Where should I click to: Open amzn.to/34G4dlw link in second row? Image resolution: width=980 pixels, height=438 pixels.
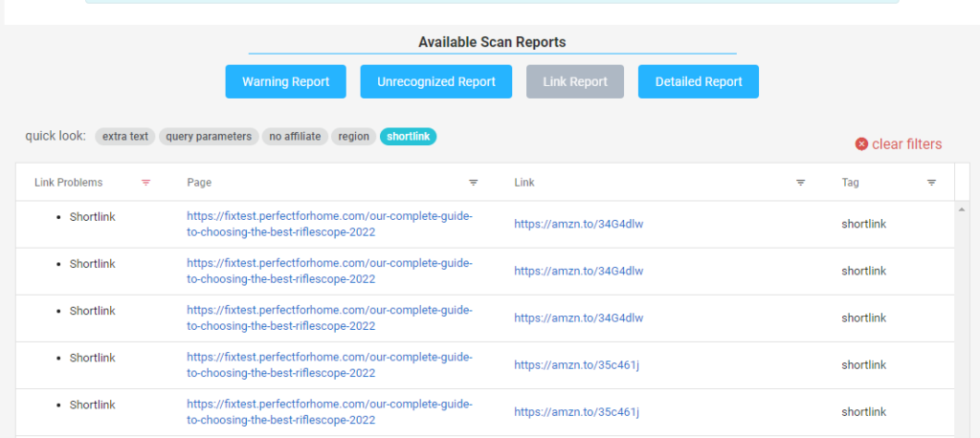[579, 272]
